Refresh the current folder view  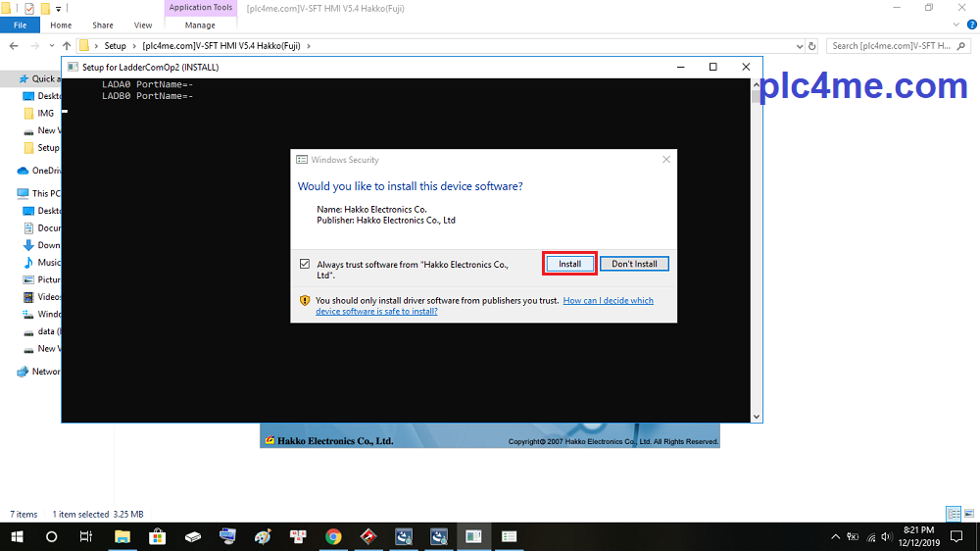tap(812, 45)
